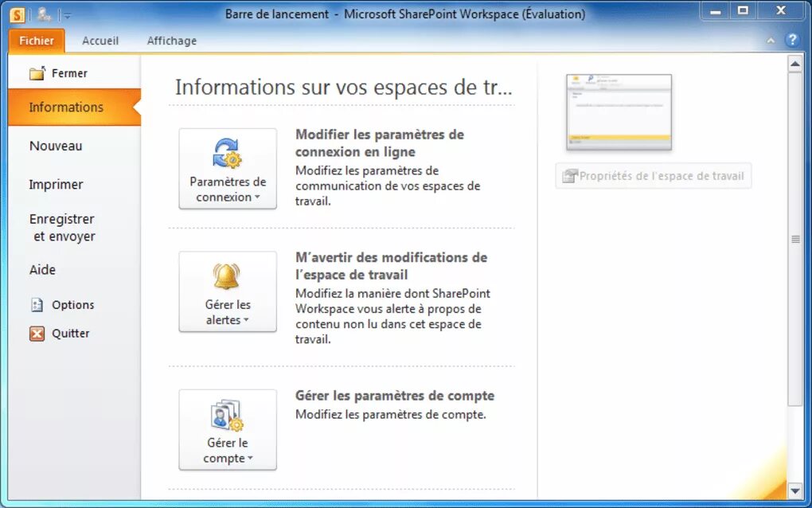Click the SharePoint Workspace app icon in title bar
The image size is (812, 508).
[x=17, y=15]
